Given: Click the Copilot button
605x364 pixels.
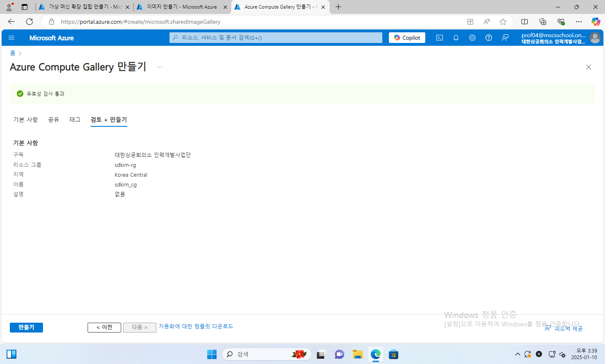Looking at the screenshot, I should coord(407,38).
